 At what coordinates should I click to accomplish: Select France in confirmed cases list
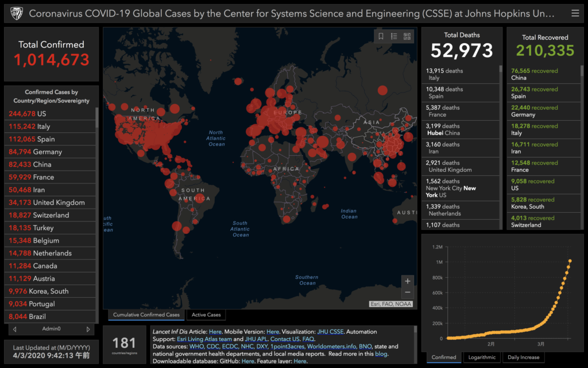pos(50,177)
